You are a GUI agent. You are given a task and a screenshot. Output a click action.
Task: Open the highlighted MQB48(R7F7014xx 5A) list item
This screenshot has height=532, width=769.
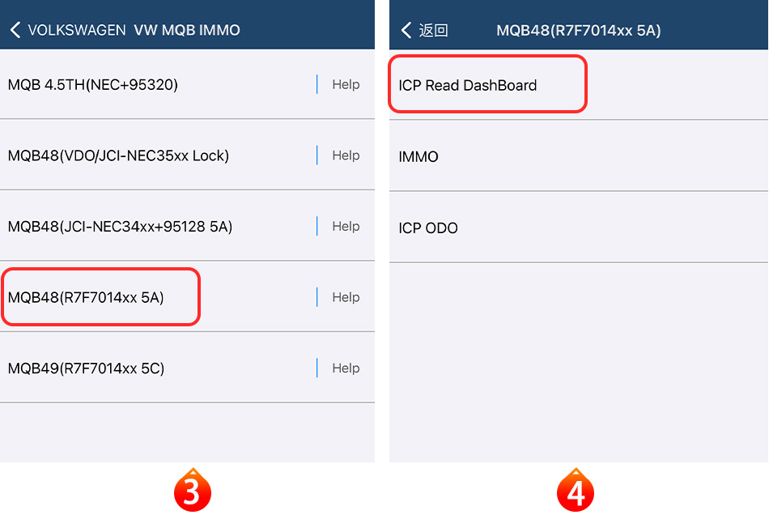point(86,297)
